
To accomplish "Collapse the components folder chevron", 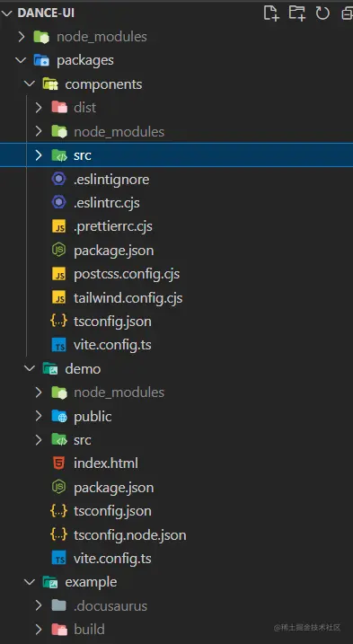I will (30, 84).
